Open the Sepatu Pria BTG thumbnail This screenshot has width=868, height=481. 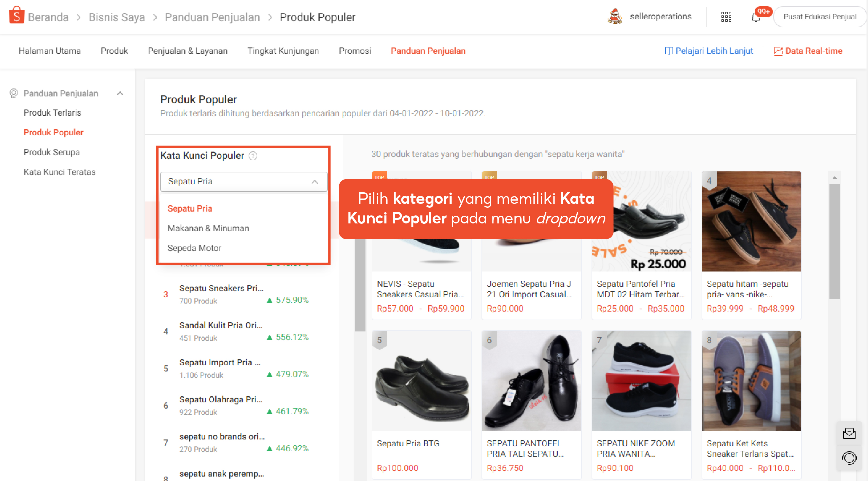click(x=421, y=380)
